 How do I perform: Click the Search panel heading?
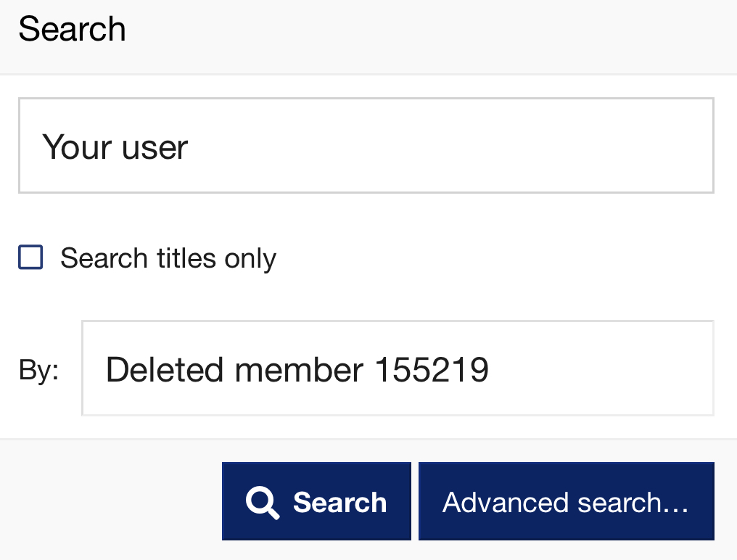click(72, 30)
